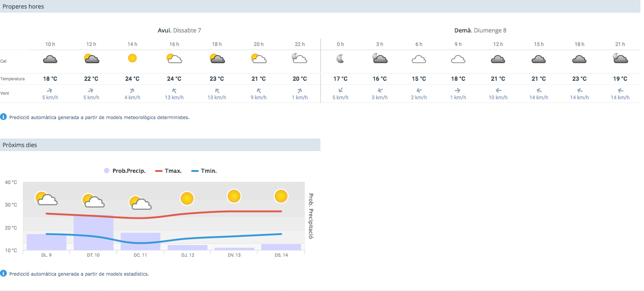644x291 pixels.
Task: Toggle the Tmax. series in the chart legend
Action: 169,171
